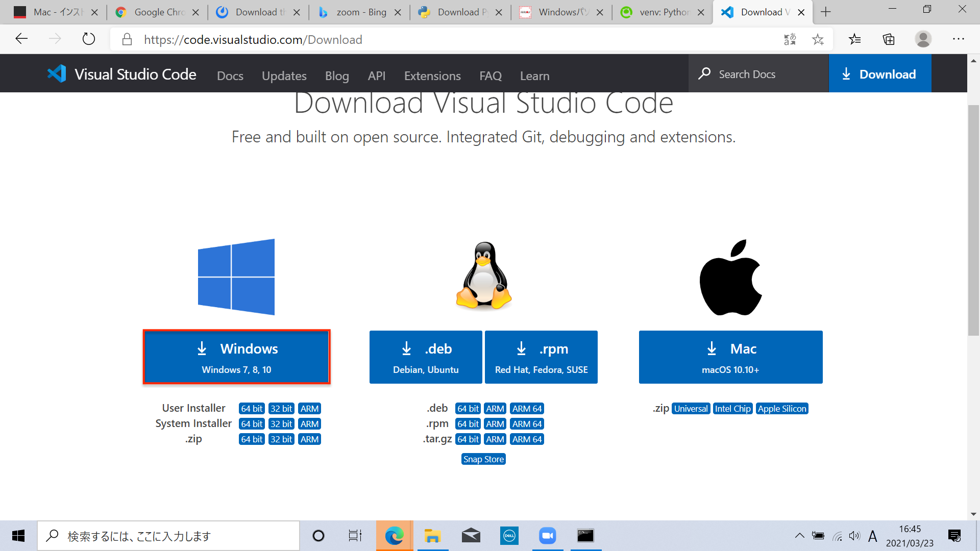Open the Snap Store link
Viewport: 980px width, 551px height.
(x=483, y=459)
